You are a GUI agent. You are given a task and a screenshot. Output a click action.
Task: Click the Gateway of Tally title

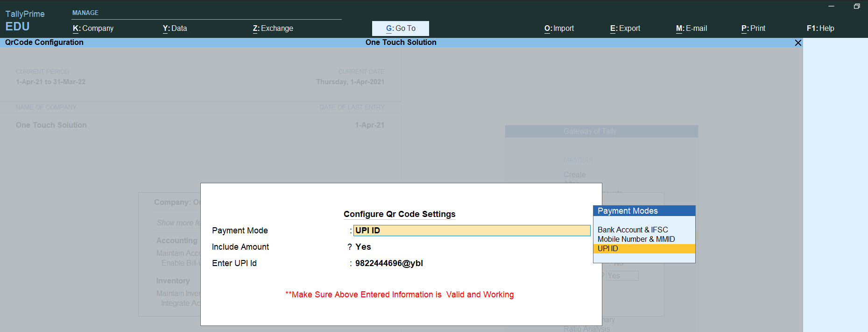click(x=590, y=131)
